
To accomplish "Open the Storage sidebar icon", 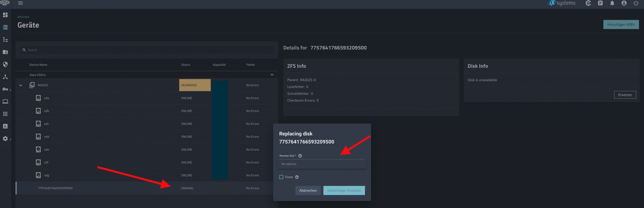I will coord(5,27).
